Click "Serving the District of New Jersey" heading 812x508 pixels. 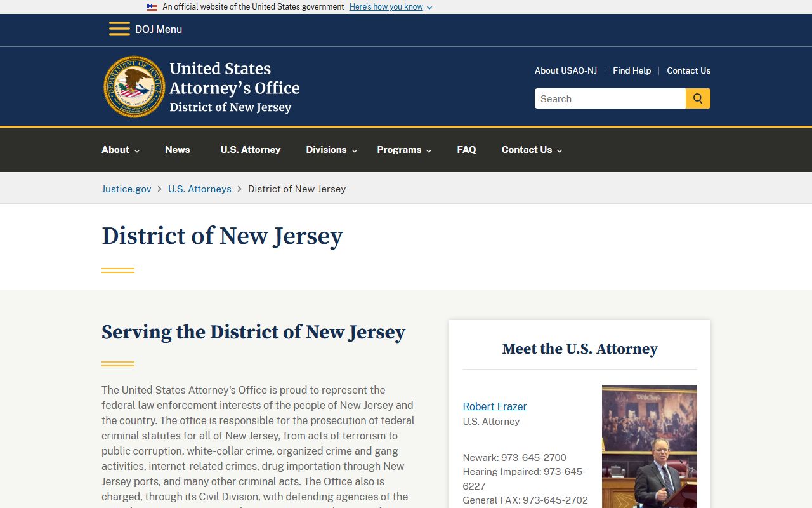click(x=253, y=332)
